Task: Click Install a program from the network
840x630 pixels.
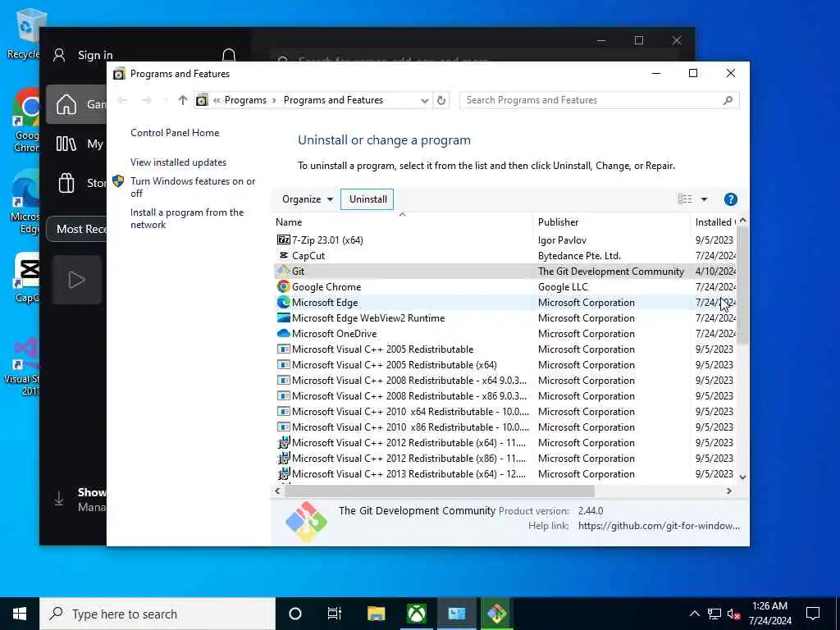Action: click(187, 218)
